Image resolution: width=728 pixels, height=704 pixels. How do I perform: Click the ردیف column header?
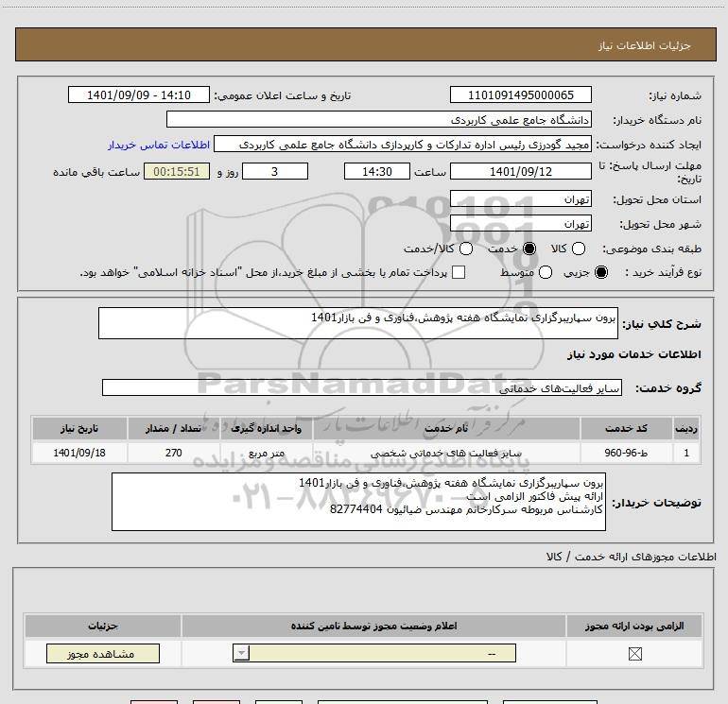pos(686,428)
